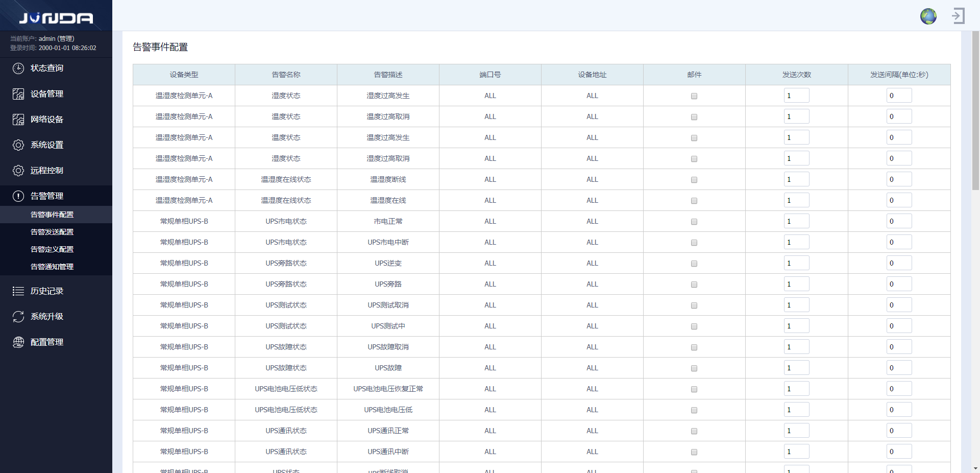This screenshot has width=980, height=473.
Task: Enable mail for 温湿度断线 row
Action: 694,180
